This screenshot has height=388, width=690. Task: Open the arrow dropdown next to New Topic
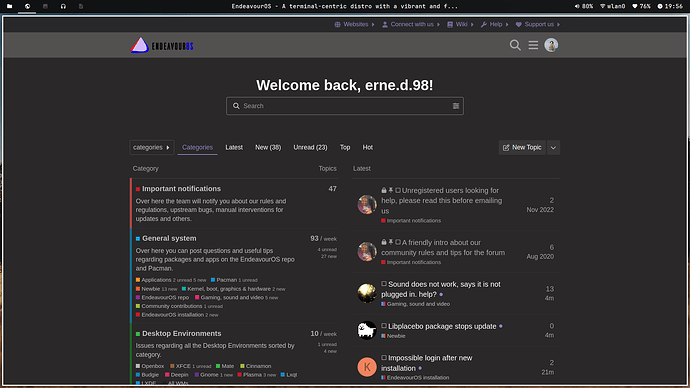point(553,148)
